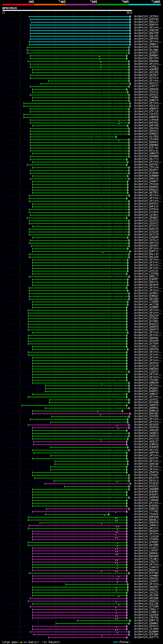Select hit label UniRef100_B7PSN2
Screen dimensions: 163x644
coord(146,573)
